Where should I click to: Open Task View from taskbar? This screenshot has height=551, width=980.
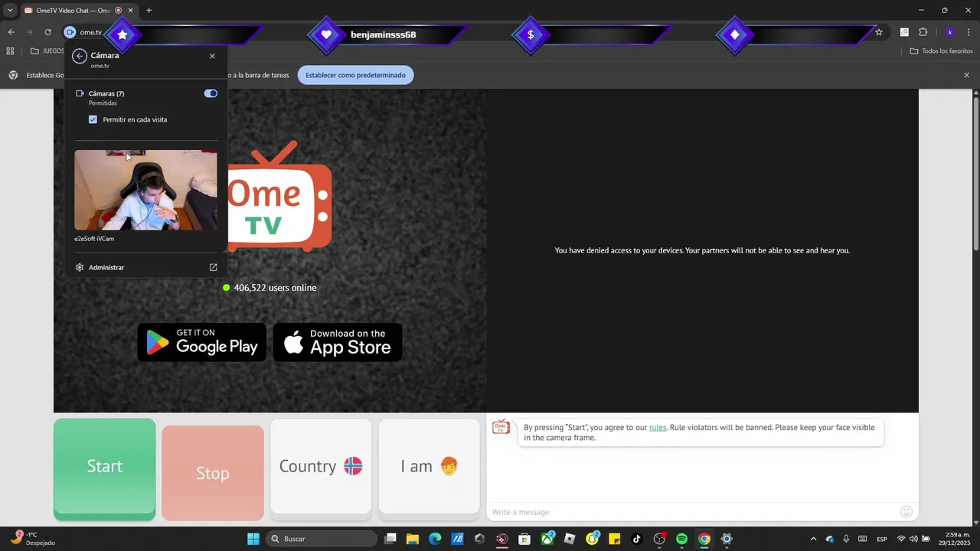[x=390, y=539]
